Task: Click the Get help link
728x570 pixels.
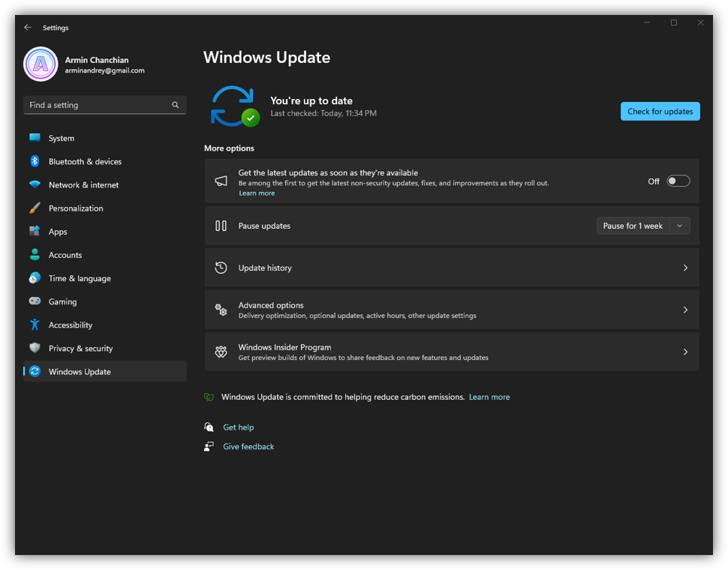Action: tap(239, 427)
